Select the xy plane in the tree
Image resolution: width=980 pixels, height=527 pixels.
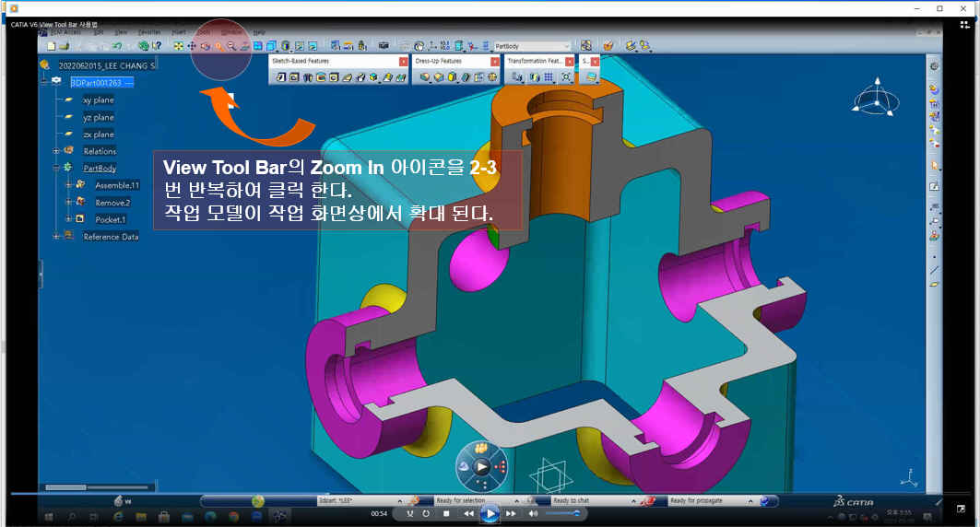[98, 100]
